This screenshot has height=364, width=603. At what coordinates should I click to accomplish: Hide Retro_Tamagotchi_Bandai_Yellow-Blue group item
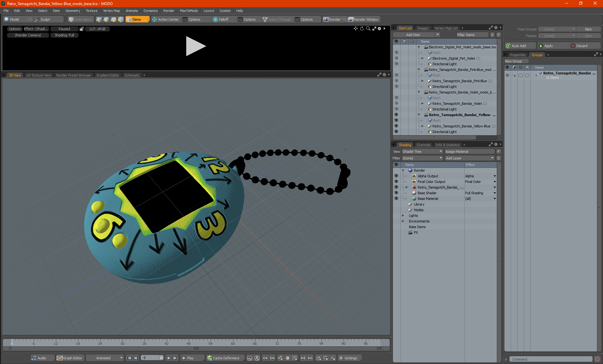[396, 126]
